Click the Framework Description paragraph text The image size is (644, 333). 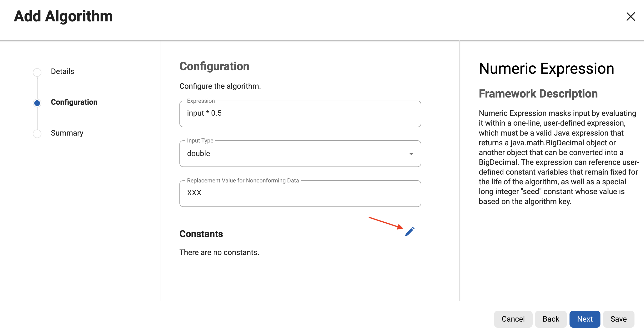[x=558, y=157]
